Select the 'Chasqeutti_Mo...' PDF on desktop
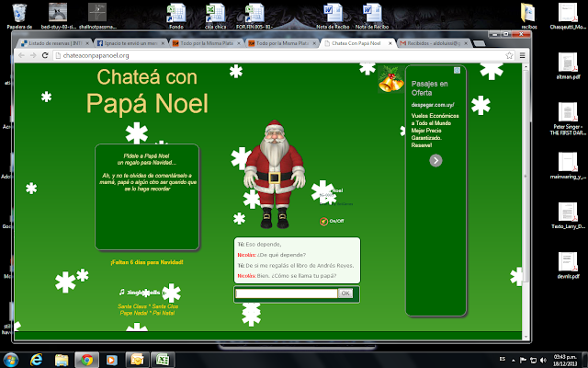This screenshot has width=588, height=368. (x=568, y=17)
